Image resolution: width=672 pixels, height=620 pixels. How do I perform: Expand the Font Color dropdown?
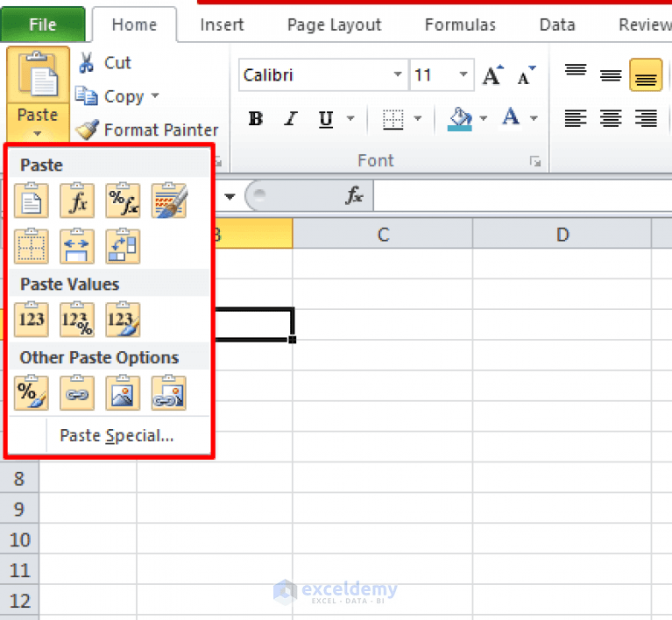[x=534, y=118]
